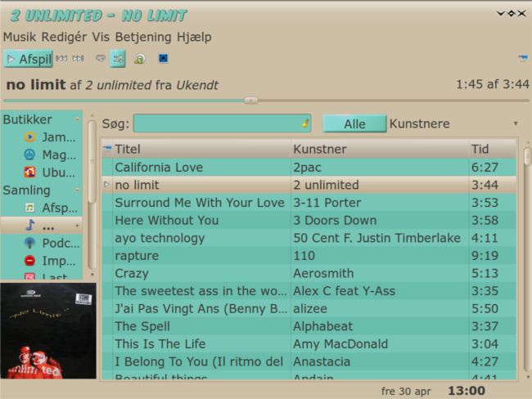Sort tracks by Titel column
The width and height of the screenshot is (532, 399).
tap(201, 149)
